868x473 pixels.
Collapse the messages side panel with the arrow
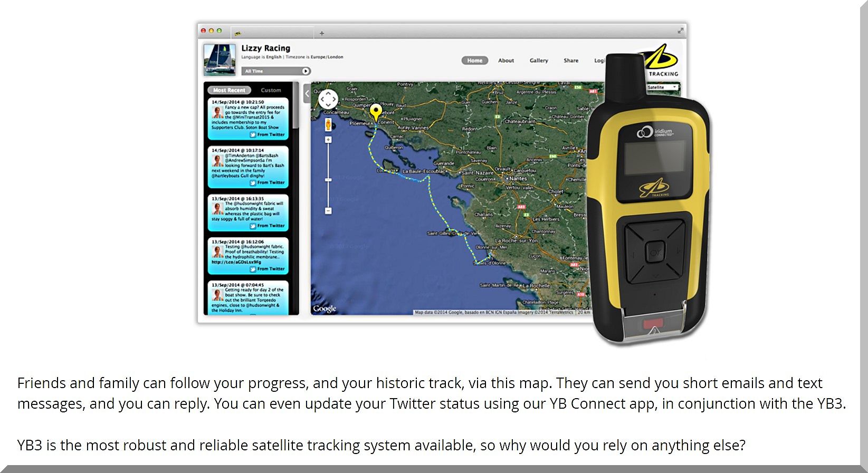307,94
